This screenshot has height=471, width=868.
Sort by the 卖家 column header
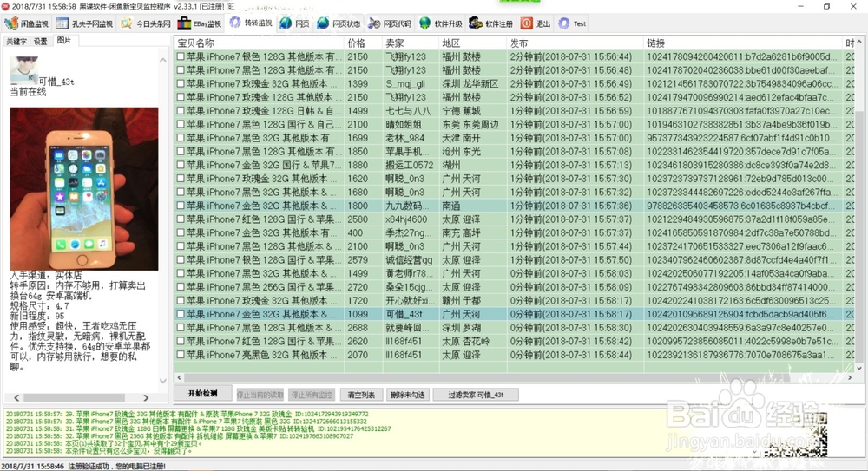point(411,43)
